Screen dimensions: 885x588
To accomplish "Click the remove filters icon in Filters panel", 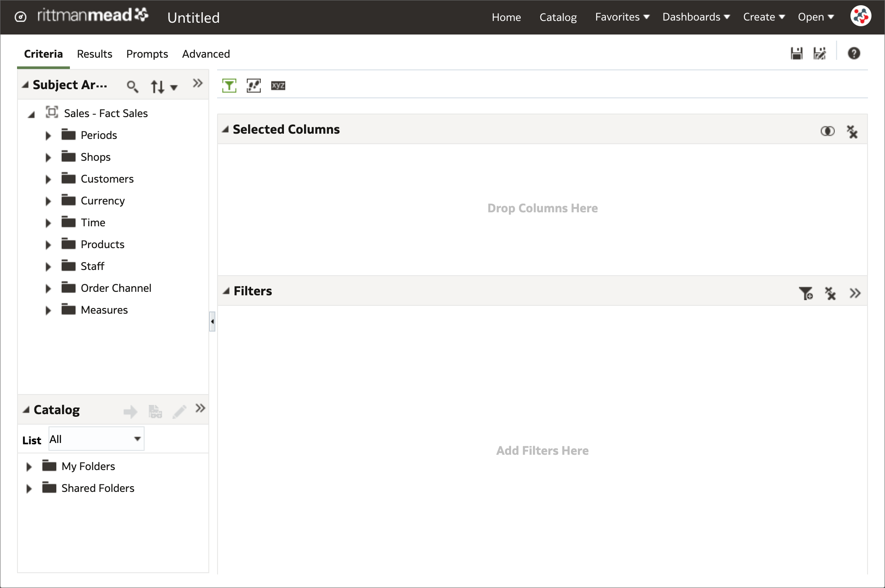I will pyautogui.click(x=830, y=294).
